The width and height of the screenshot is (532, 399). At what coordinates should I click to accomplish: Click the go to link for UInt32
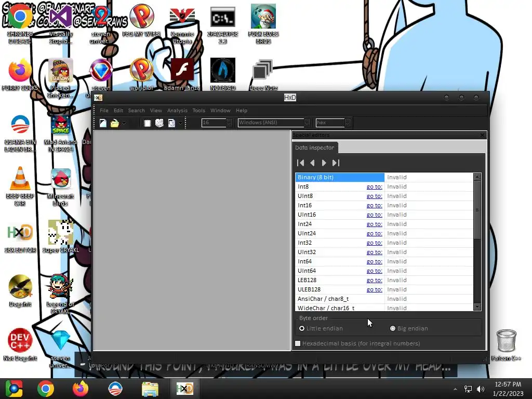pos(374,252)
